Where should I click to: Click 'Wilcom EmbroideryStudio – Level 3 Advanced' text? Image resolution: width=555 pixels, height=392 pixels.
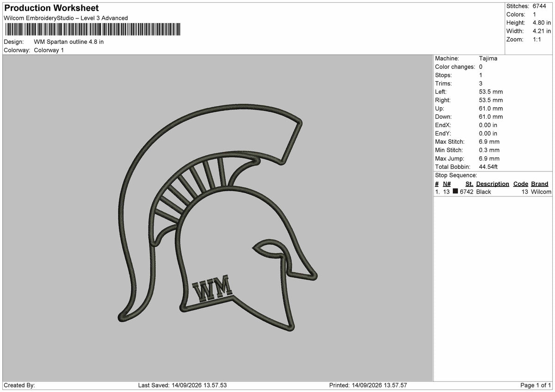(66, 18)
